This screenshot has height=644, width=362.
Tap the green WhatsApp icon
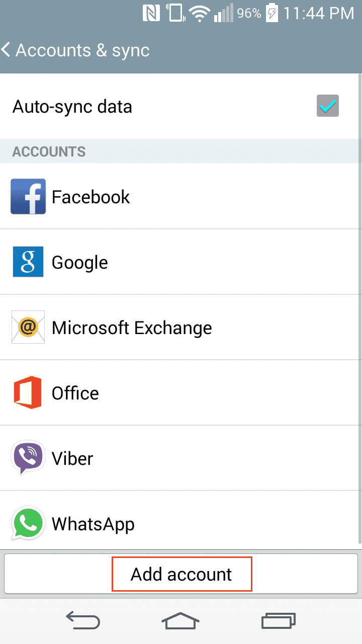(28, 524)
